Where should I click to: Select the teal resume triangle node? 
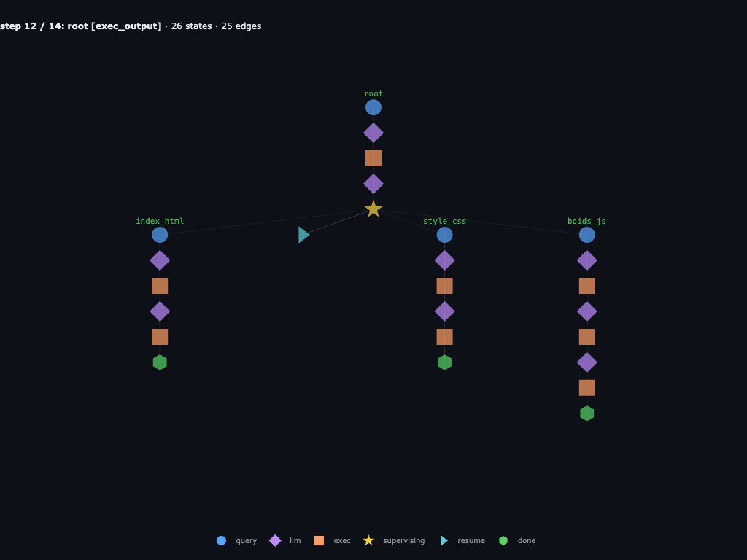[303, 235]
